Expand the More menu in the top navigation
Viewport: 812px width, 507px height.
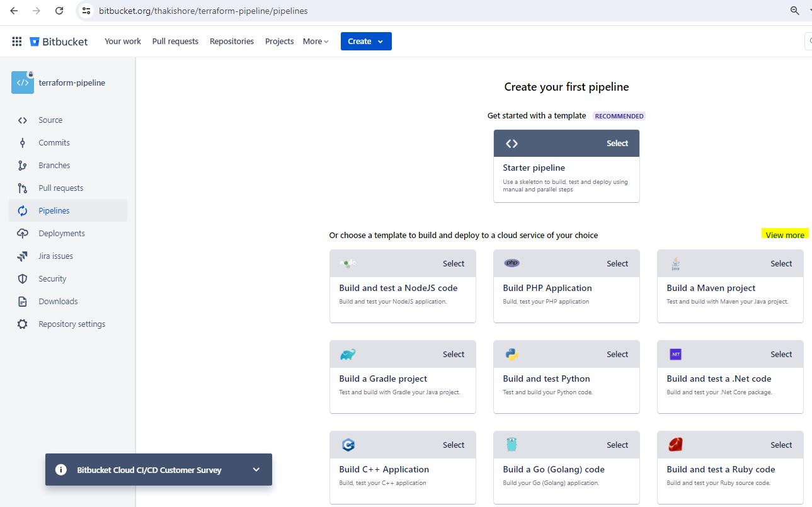(316, 42)
